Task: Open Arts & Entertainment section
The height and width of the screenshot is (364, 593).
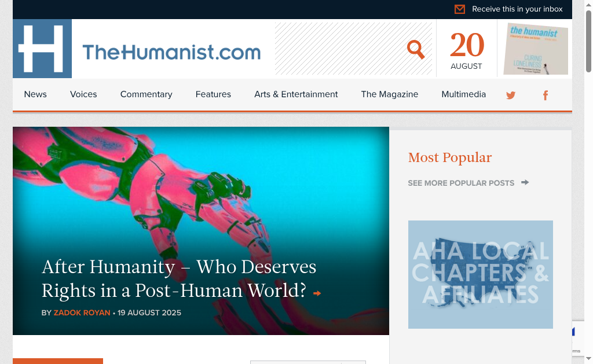Action: pyautogui.click(x=296, y=94)
